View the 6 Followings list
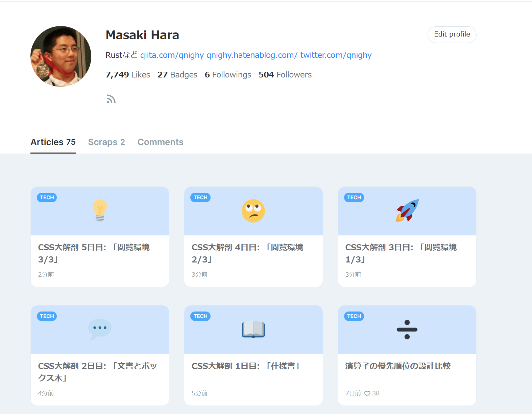This screenshot has width=532, height=414. pos(228,75)
